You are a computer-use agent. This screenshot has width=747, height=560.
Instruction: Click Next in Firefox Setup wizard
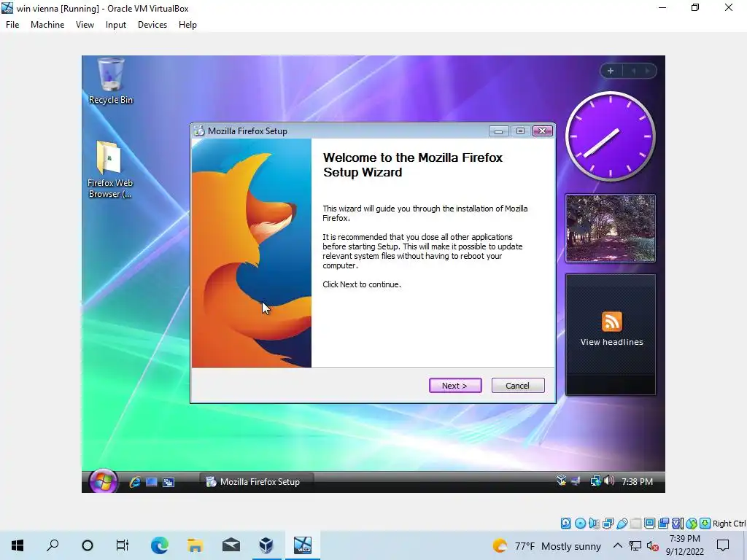click(x=455, y=385)
